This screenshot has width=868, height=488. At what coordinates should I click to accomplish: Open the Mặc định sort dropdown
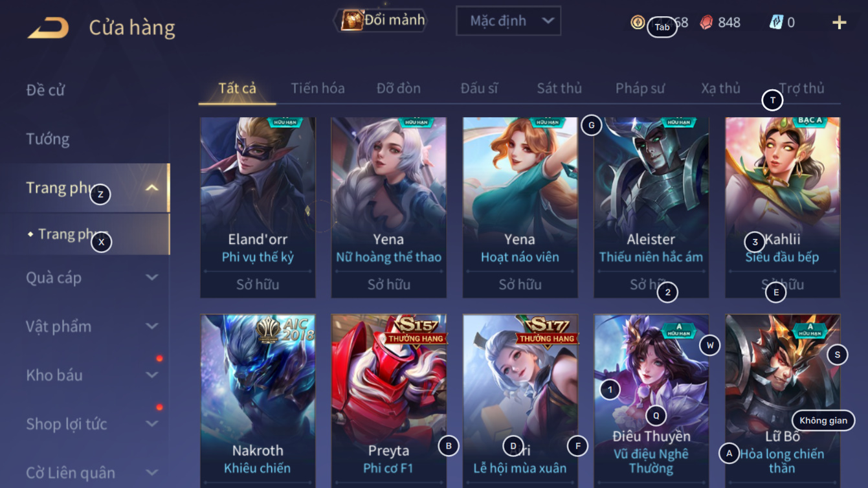[508, 21]
